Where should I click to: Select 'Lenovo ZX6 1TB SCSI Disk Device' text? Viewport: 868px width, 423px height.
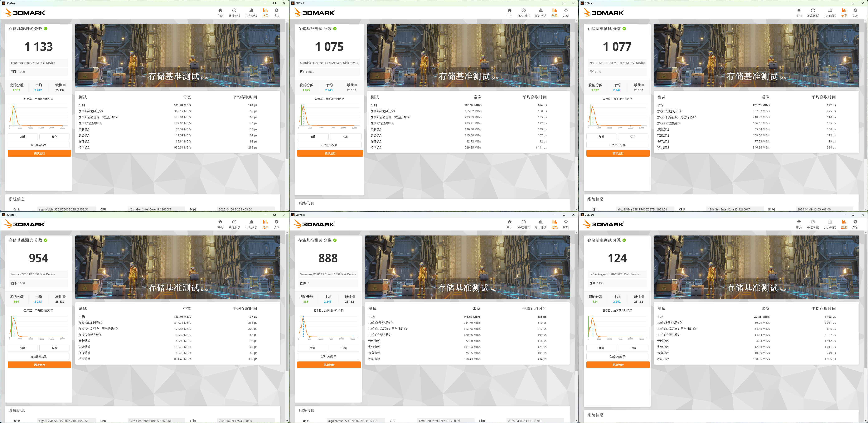click(x=33, y=274)
